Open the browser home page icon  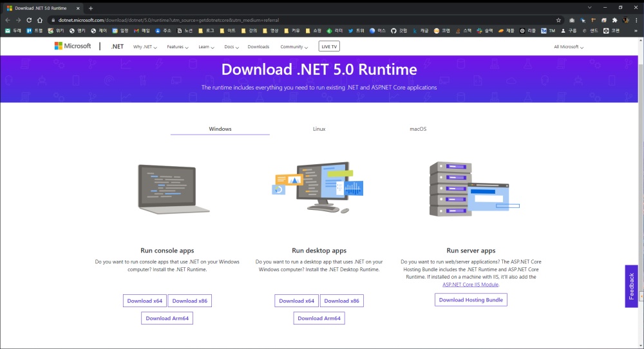tap(40, 20)
